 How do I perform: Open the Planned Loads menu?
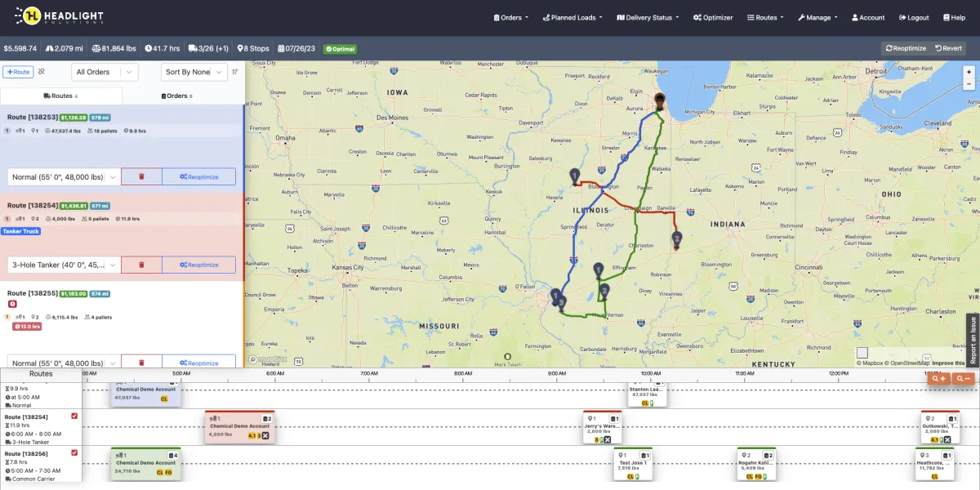tap(572, 17)
